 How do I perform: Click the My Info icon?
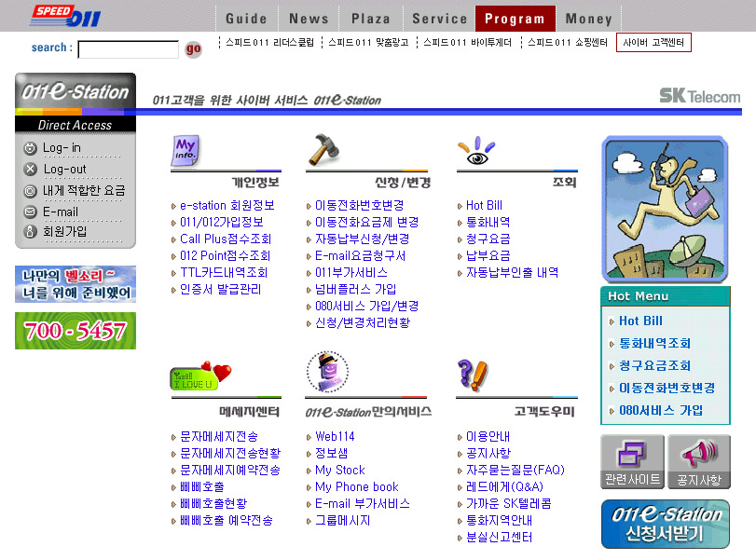(x=186, y=150)
